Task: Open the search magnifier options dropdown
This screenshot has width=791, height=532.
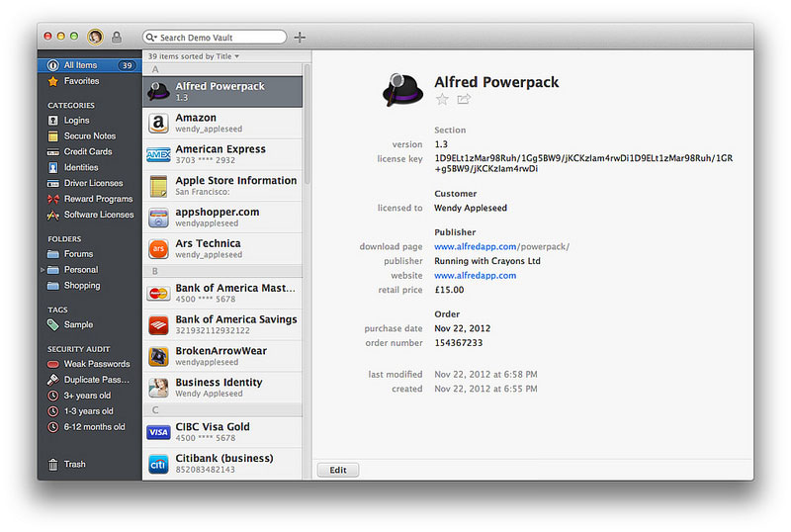Action: pyautogui.click(x=151, y=38)
